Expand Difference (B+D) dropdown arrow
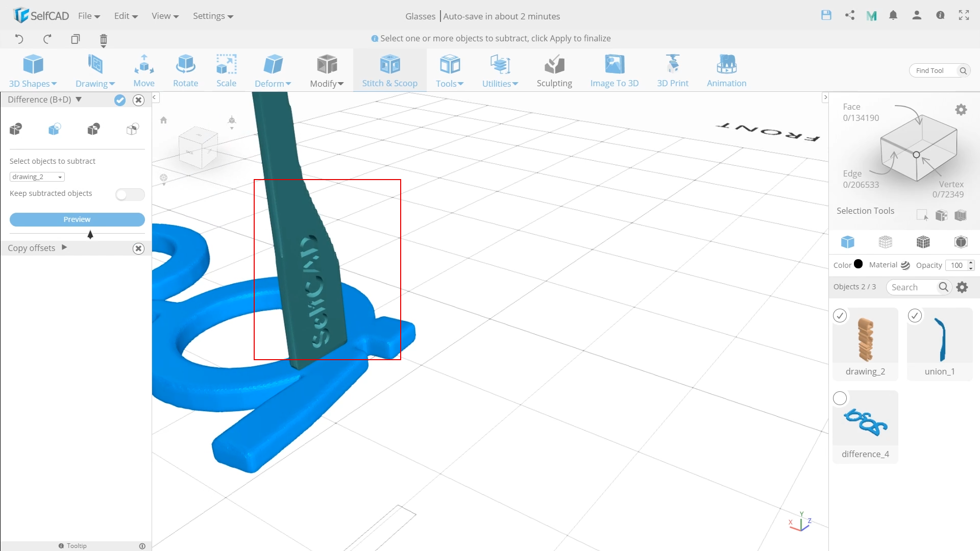This screenshot has width=980, height=551. tap(79, 99)
